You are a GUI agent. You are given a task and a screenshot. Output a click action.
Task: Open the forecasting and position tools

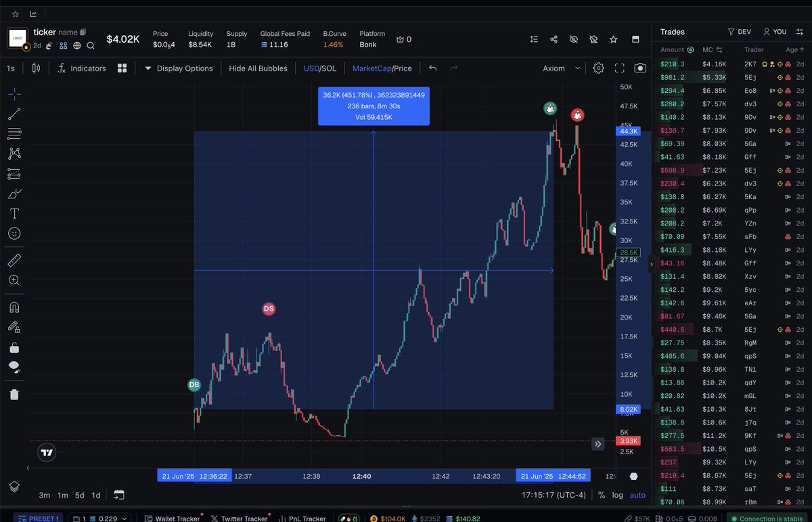14,174
